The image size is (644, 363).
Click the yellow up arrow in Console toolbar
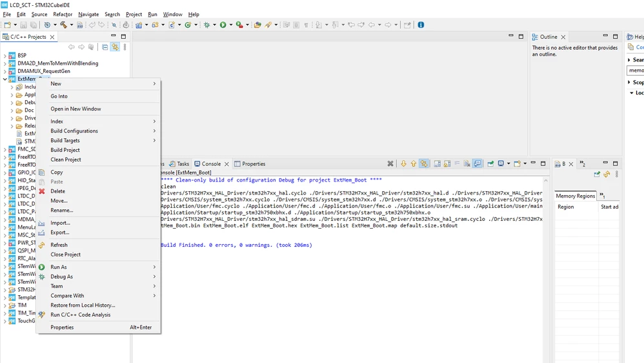pos(414,163)
